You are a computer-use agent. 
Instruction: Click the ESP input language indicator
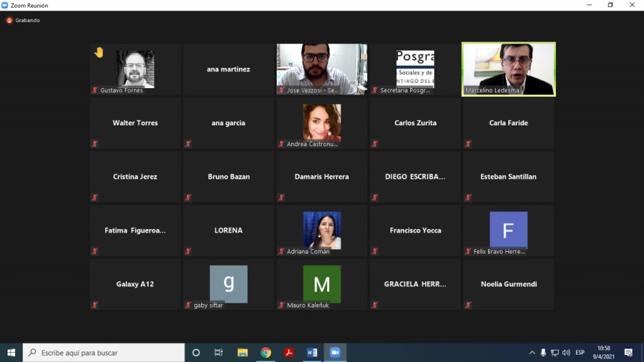580,353
